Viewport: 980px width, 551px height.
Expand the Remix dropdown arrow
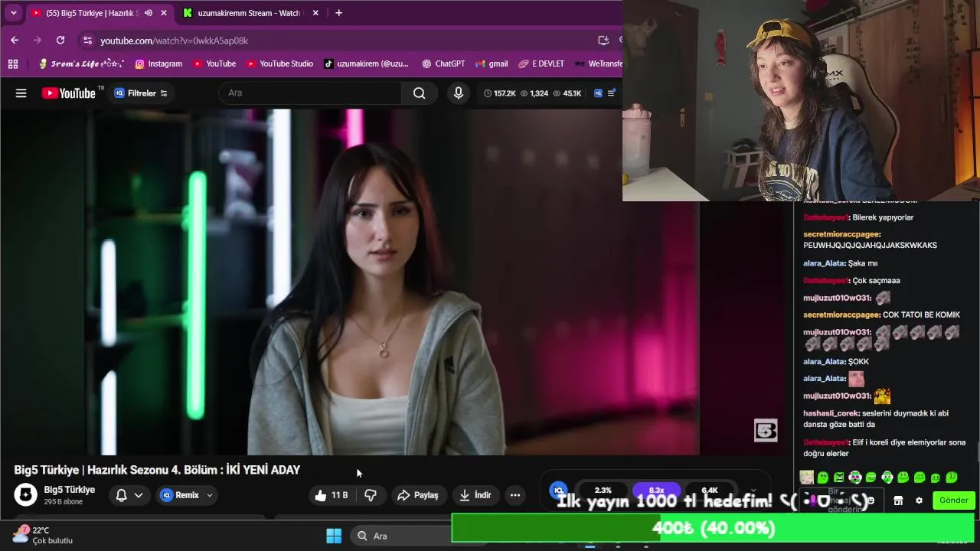coord(210,495)
